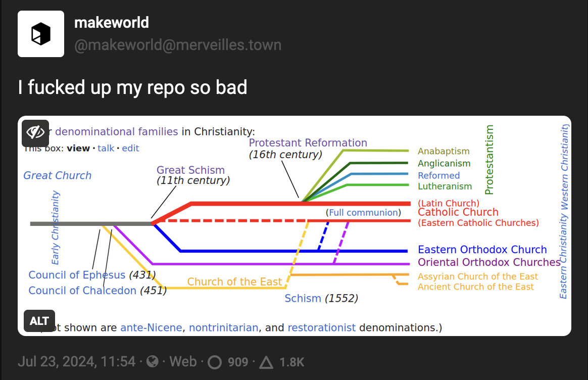Click the 'talk' link in diagram
Screen dimensions: 588x380
pos(106,148)
